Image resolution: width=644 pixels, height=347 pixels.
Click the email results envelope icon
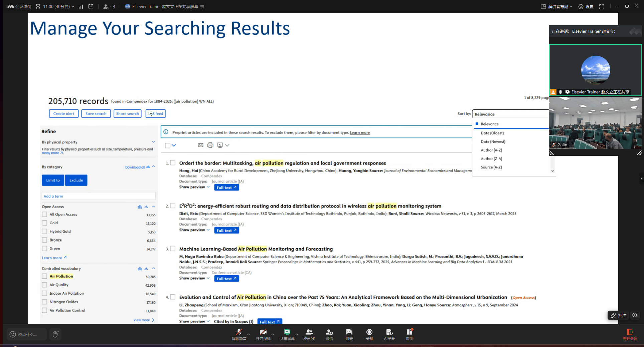(200, 145)
